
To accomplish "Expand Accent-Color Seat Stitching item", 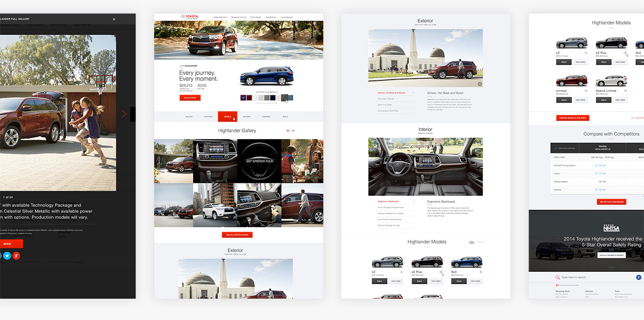I will (396, 219).
